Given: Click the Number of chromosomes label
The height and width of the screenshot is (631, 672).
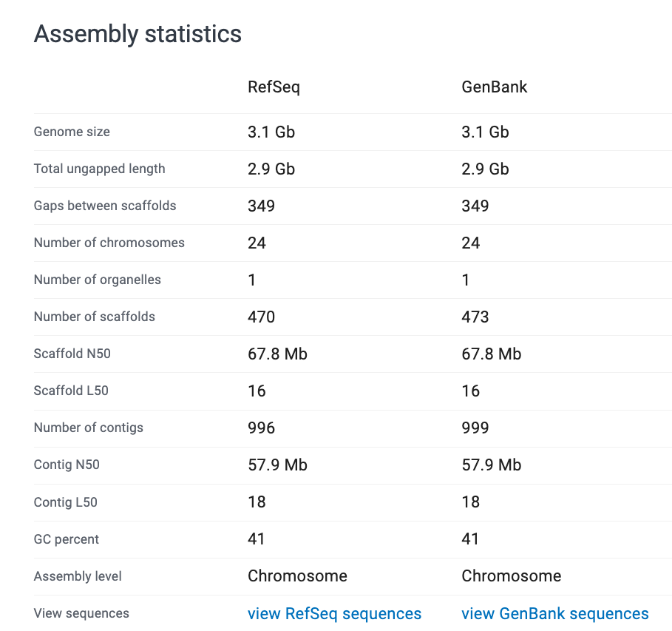Looking at the screenshot, I should (109, 243).
